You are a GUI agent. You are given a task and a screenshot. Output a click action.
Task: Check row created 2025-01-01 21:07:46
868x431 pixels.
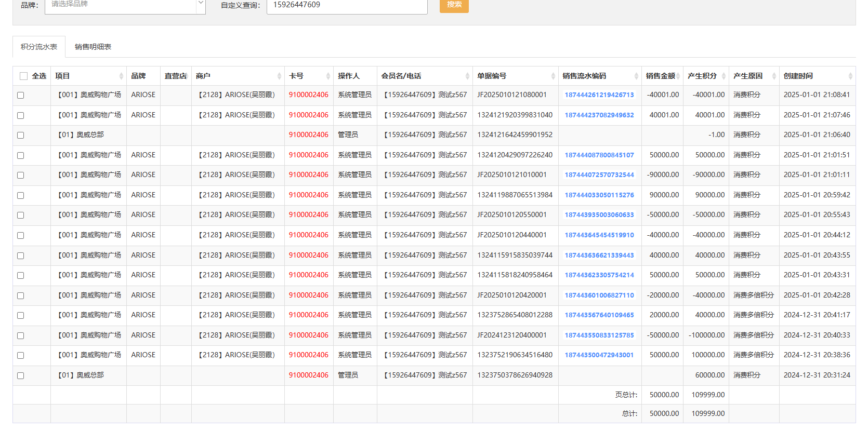pos(21,115)
